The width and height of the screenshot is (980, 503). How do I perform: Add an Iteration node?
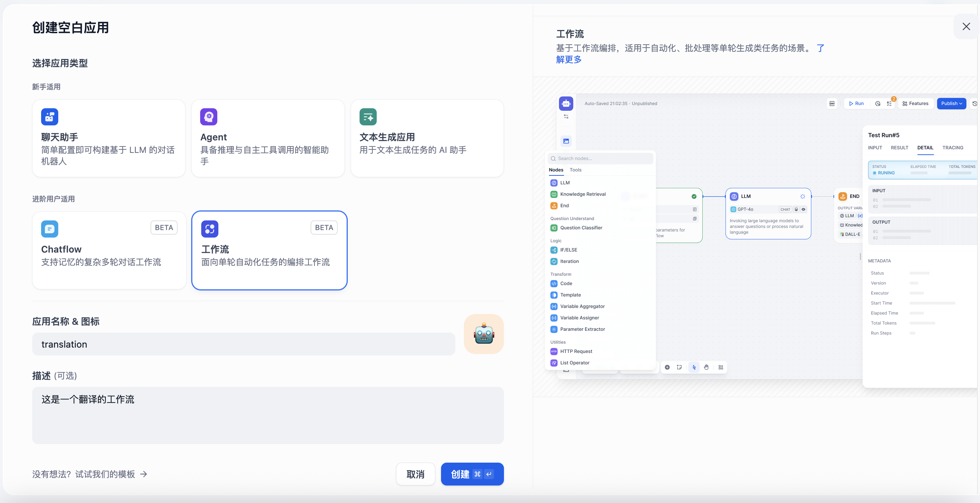pyautogui.click(x=569, y=261)
